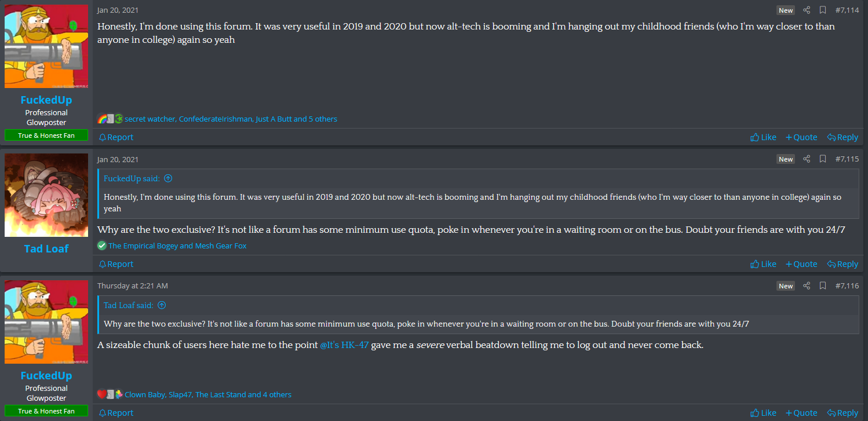Quote post #7,116 by FuckedUp

pos(801,413)
